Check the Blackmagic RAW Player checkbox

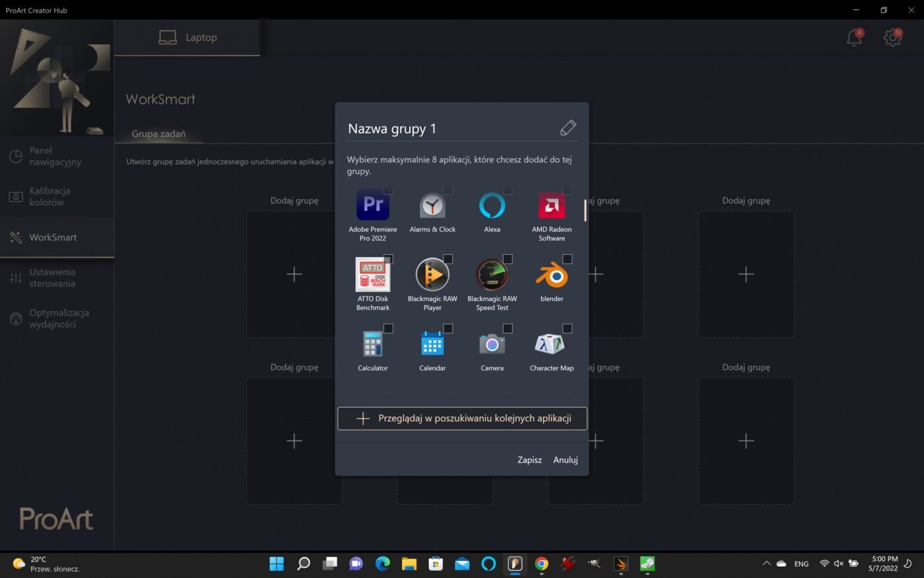(x=448, y=259)
